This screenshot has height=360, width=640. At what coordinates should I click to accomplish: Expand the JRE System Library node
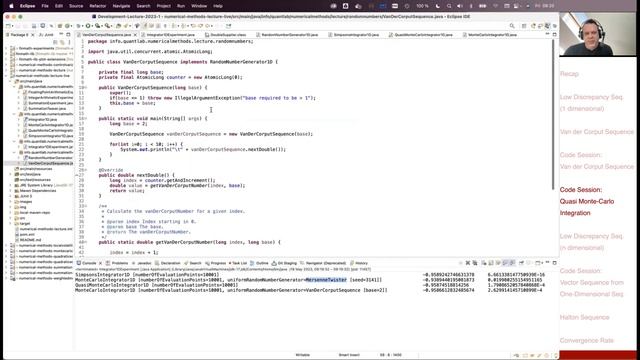(11, 185)
